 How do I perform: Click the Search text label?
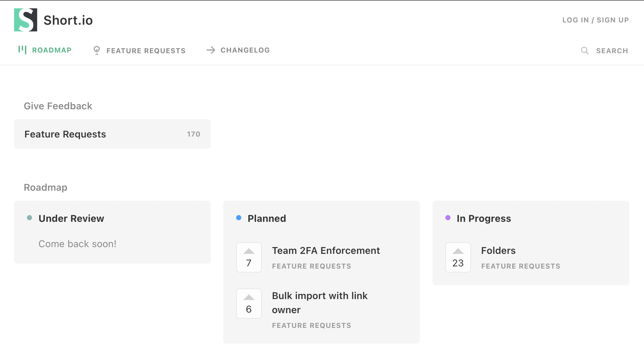coord(612,51)
